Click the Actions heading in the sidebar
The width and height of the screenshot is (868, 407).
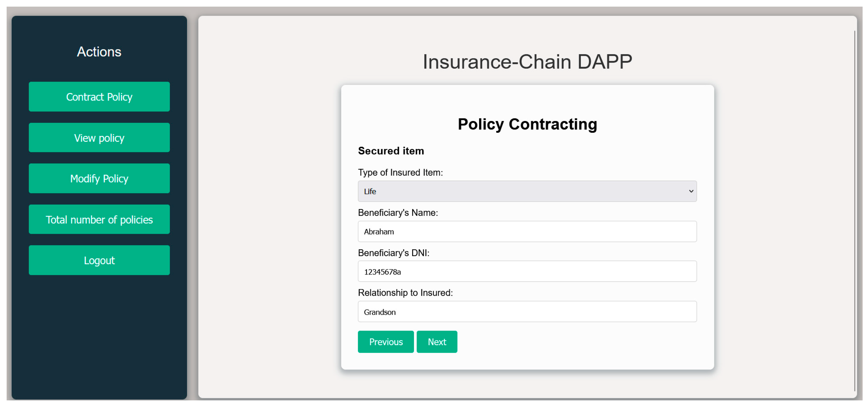(x=99, y=52)
